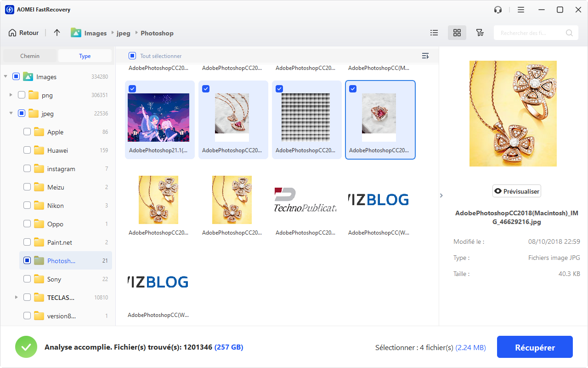588x368 pixels.
Task: Click Images in the breadcrumb path
Action: [x=96, y=33]
